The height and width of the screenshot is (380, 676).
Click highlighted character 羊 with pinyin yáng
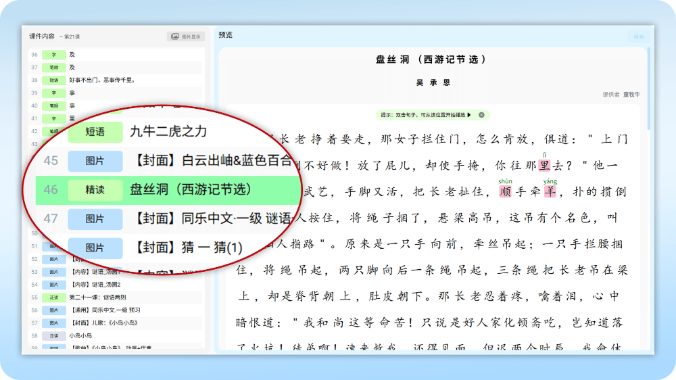click(550, 192)
